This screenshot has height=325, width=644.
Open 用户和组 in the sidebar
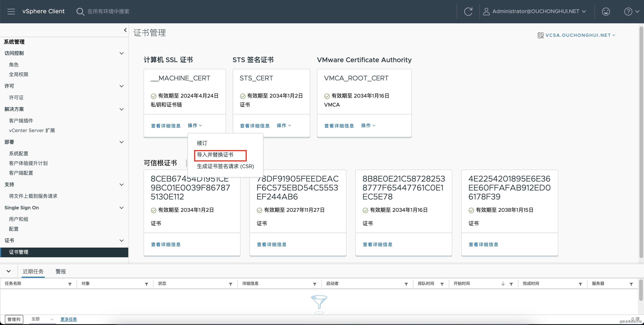18,219
